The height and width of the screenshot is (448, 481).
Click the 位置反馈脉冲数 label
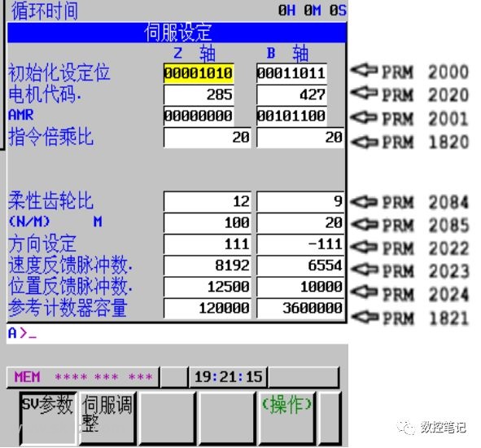tap(71, 286)
